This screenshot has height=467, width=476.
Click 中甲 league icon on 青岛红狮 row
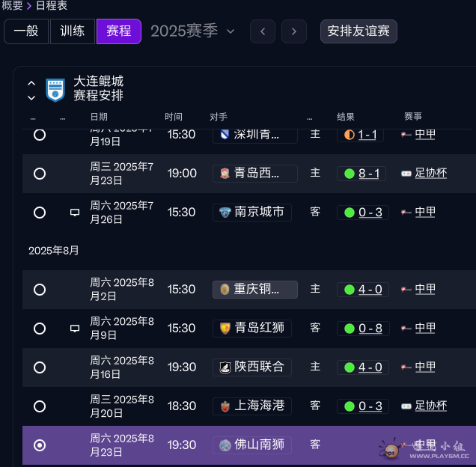point(406,329)
